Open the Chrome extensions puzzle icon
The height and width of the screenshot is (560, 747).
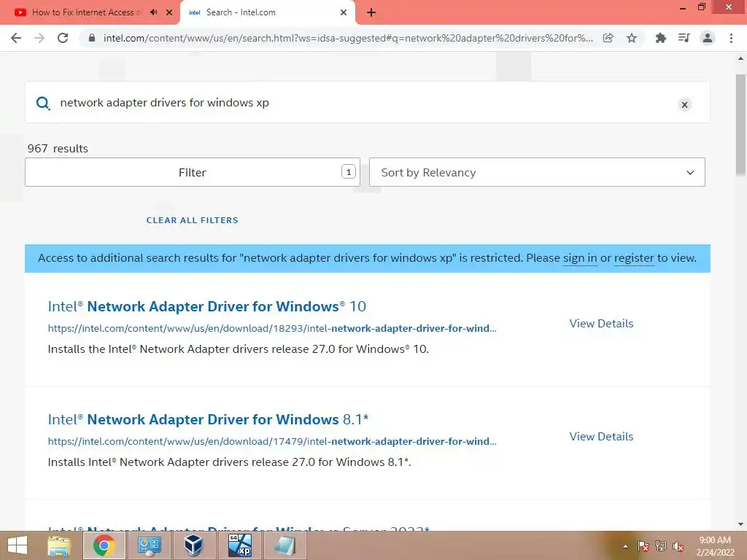coord(660,38)
